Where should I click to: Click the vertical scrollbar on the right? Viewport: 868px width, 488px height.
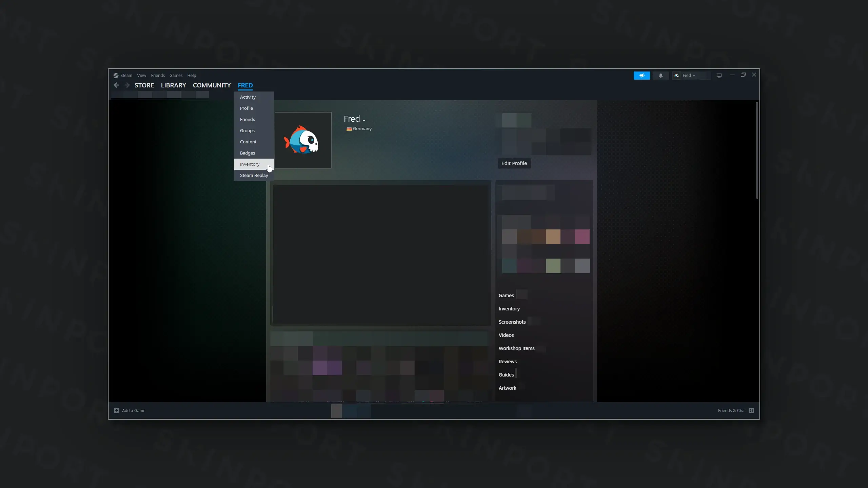(757, 150)
